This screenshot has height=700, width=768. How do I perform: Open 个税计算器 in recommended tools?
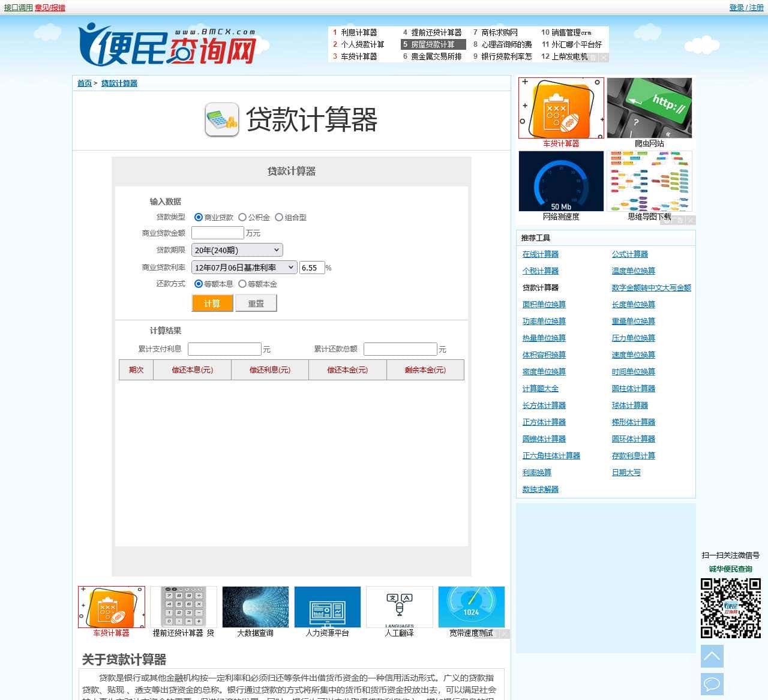coord(541,271)
